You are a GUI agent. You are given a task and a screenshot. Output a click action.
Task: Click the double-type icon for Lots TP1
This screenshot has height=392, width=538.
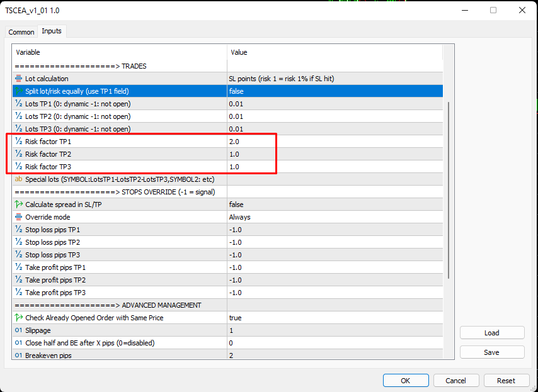click(18, 104)
